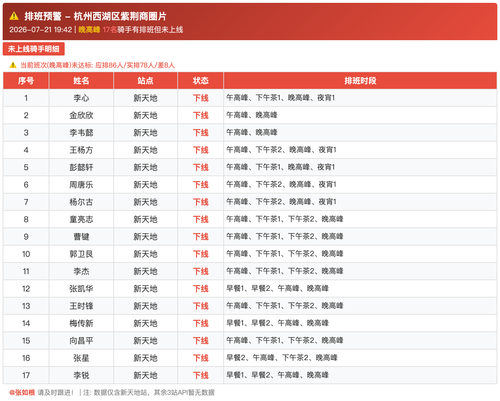Image resolution: width=500 pixels, height=401 pixels.
Task: Click the timestamp 2026-07-21 19:42
Action: pyautogui.click(x=41, y=30)
